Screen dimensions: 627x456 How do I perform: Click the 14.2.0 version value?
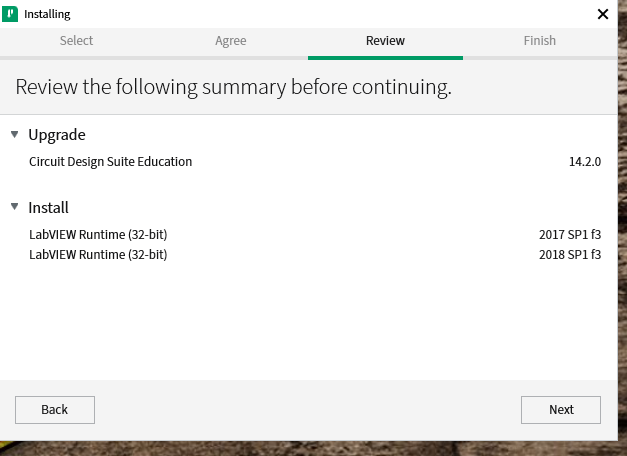tap(585, 162)
